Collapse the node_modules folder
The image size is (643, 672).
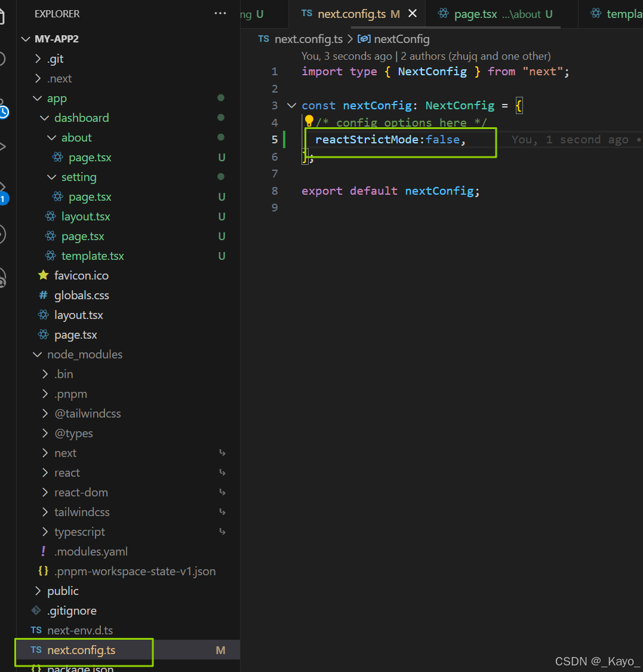[x=38, y=354]
